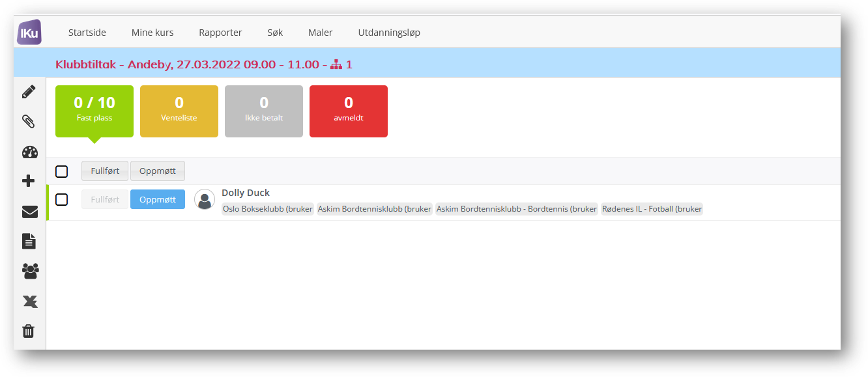Open Rapporter menu item
Screen dimensions: 868x377
220,33
